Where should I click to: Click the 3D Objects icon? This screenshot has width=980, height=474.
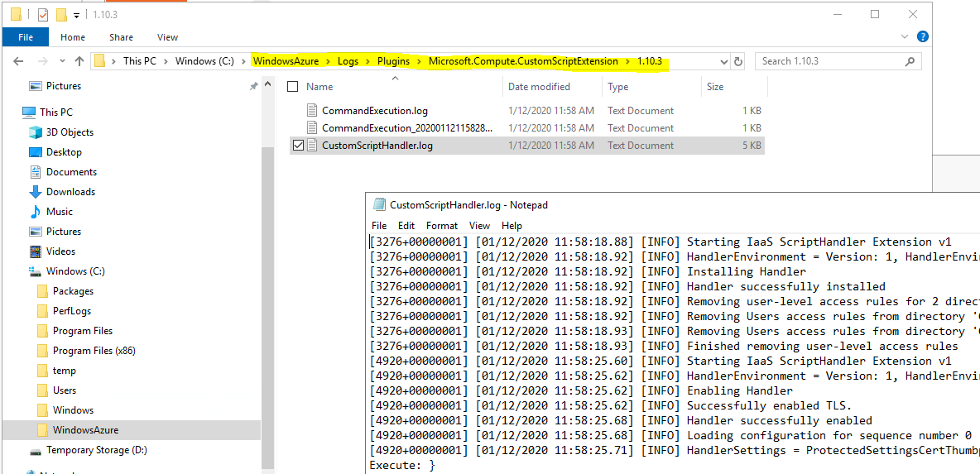[36, 132]
